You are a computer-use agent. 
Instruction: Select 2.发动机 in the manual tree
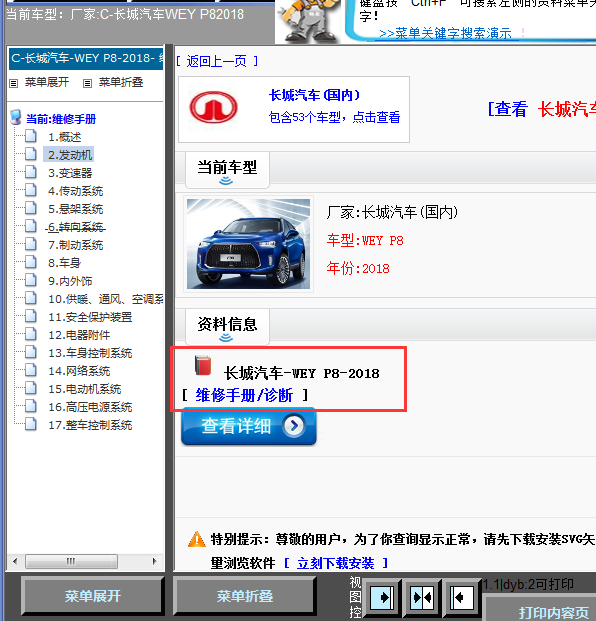point(70,155)
